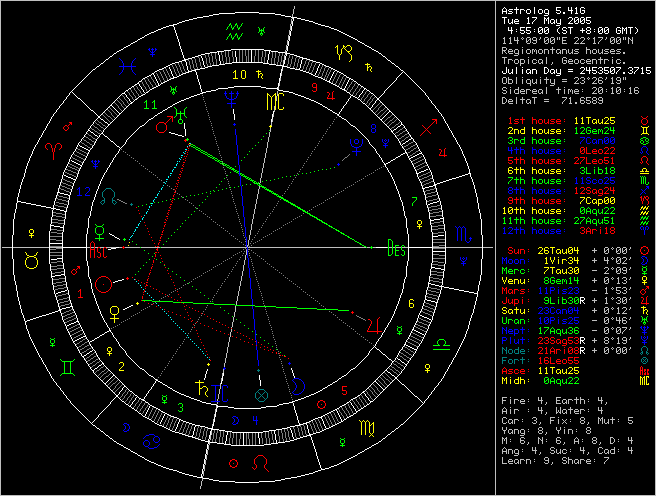Select the red house number 9
Screen dimensions: 656x496
tap(315, 88)
